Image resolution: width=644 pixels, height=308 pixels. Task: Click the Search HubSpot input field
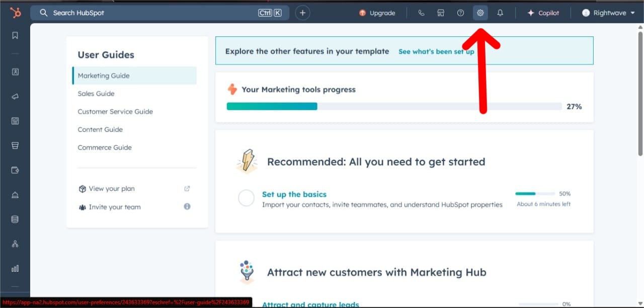pos(151,13)
